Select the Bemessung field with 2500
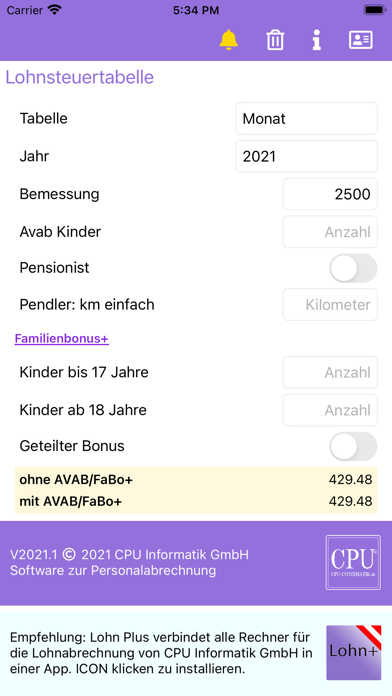The width and height of the screenshot is (392, 696). (x=330, y=194)
